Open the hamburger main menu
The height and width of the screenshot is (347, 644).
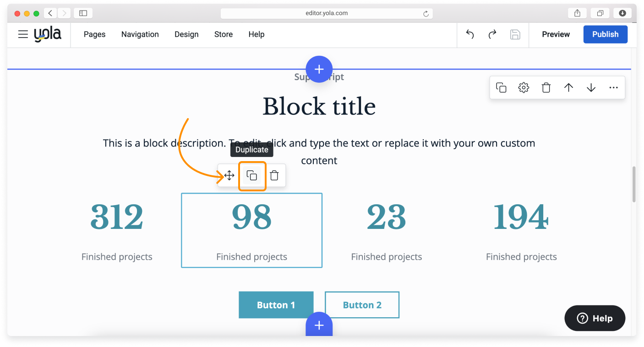[x=23, y=34]
